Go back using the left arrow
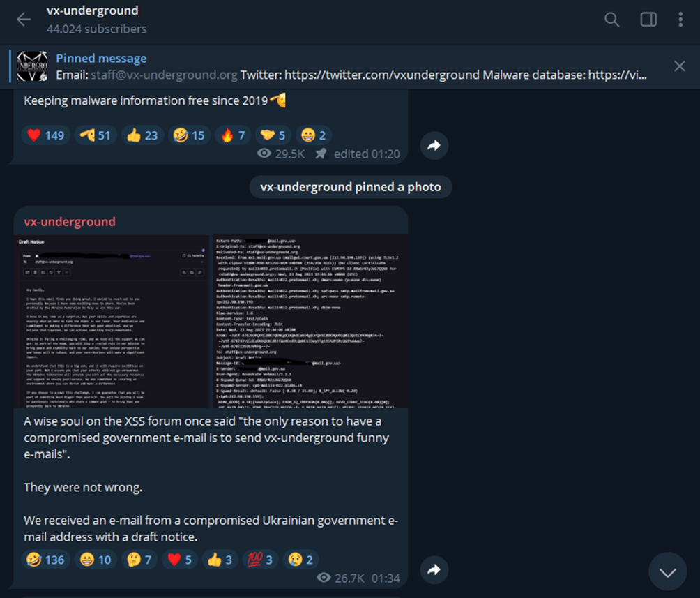700x598 pixels. 24,20
